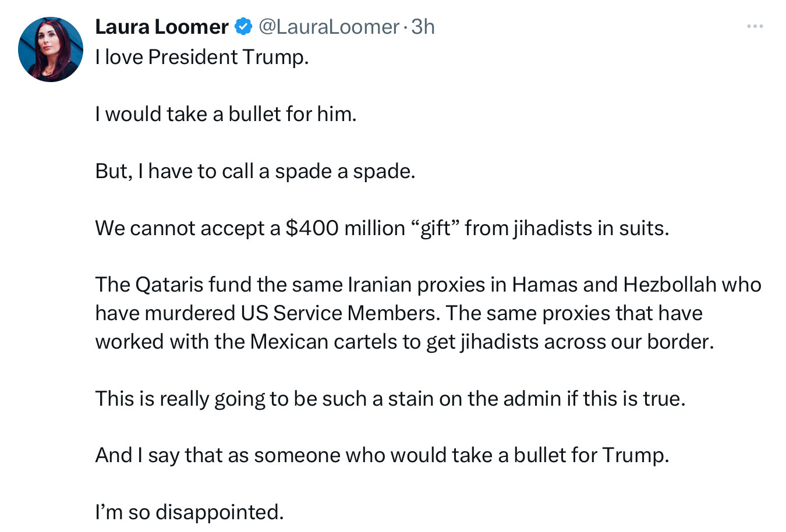Click the 'I would take a bullet for him.' line
Screen dimensions: 786x532
click(x=226, y=114)
